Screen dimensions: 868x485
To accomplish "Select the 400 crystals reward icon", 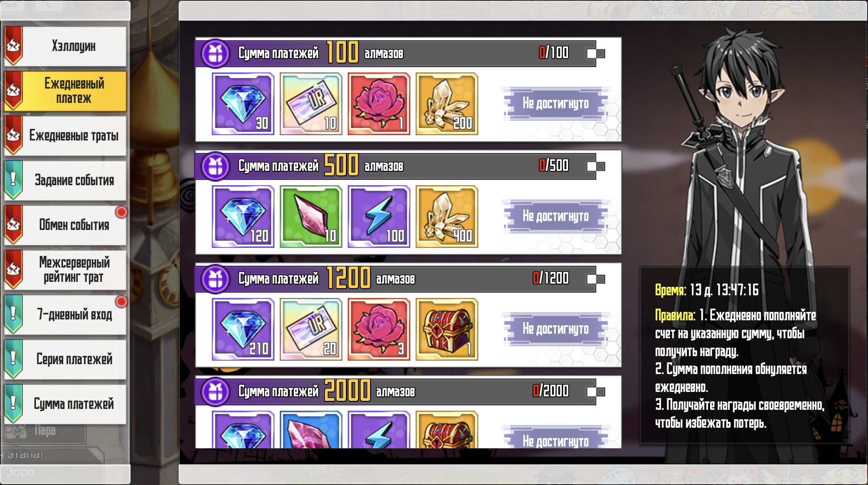I will [x=447, y=217].
